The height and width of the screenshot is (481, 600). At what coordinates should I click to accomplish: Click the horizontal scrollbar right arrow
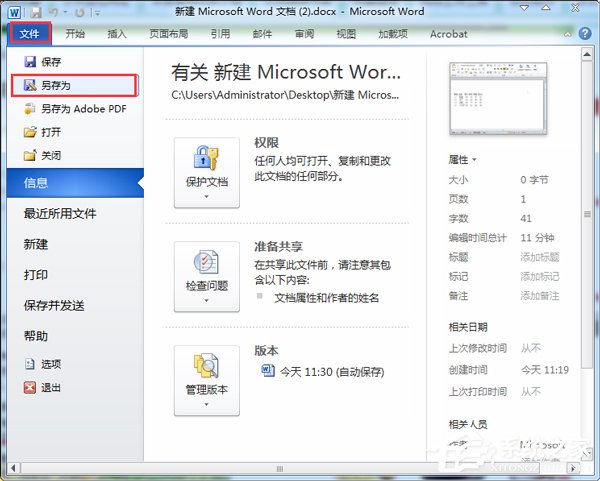(x=573, y=468)
